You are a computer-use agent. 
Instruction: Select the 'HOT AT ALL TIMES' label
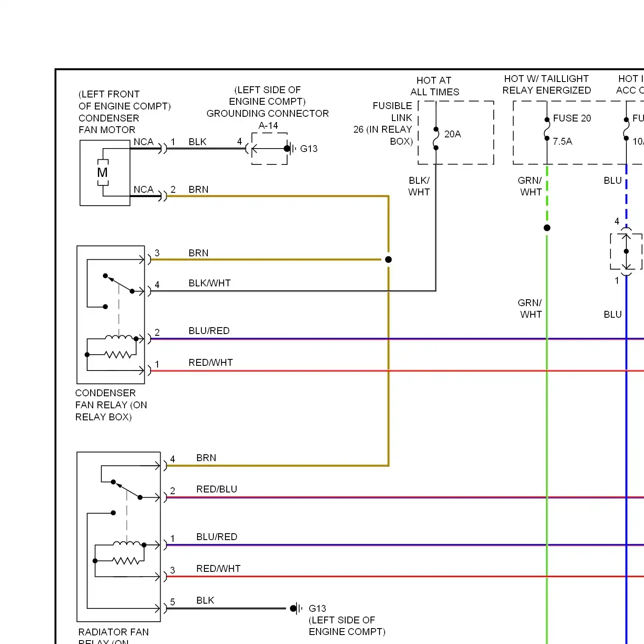(x=434, y=86)
